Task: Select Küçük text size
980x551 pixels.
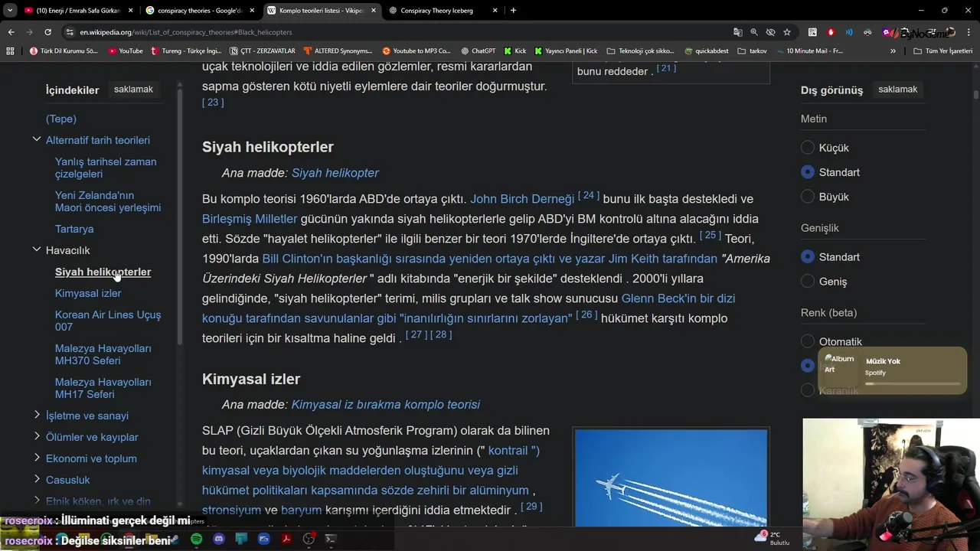Action: [x=807, y=148]
